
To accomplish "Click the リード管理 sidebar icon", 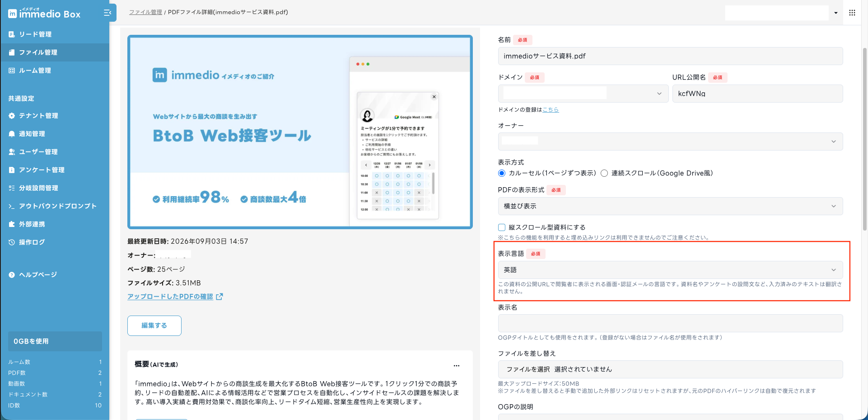I will tap(12, 34).
